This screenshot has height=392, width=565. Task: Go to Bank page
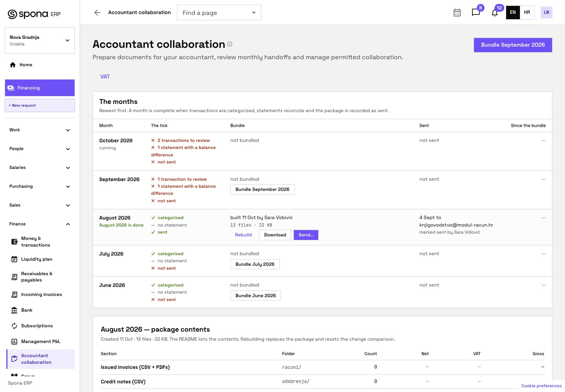click(40, 310)
